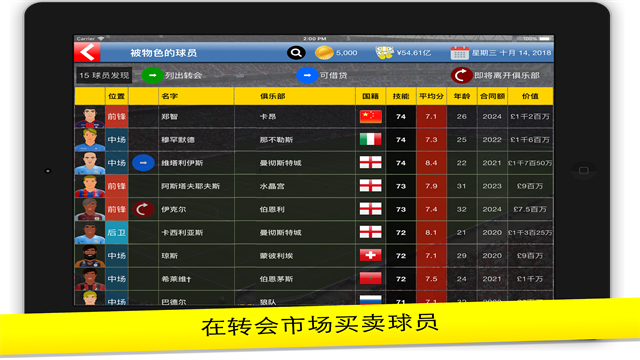The width and height of the screenshot is (640, 360).
Task: Tap contract year 2022 in 穆罕默德 row
Action: 492,140
